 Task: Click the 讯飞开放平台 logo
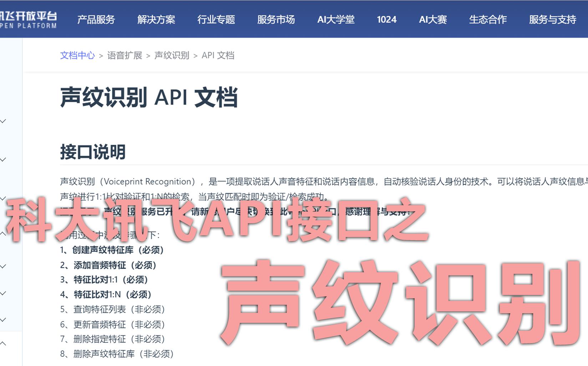[x=28, y=20]
